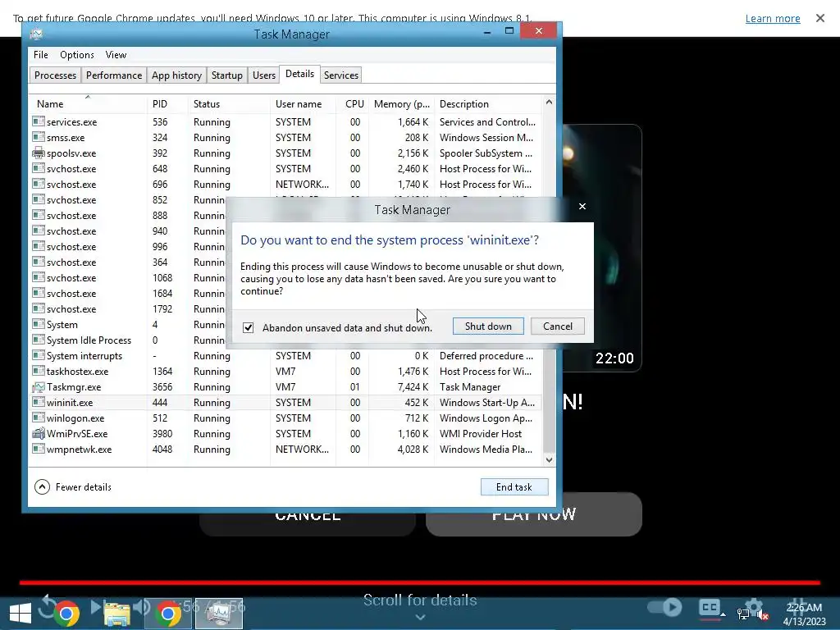This screenshot has height=630, width=840.
Task: Click the chevron under Scroll for details
Action: point(421,617)
